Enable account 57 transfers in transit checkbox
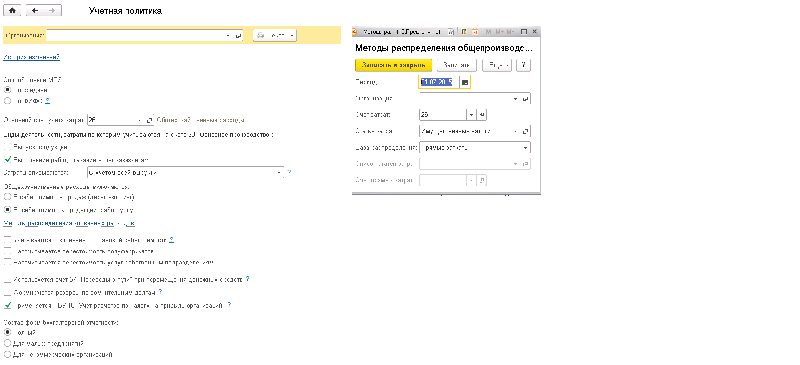800x365 pixels. pyautogui.click(x=7, y=279)
